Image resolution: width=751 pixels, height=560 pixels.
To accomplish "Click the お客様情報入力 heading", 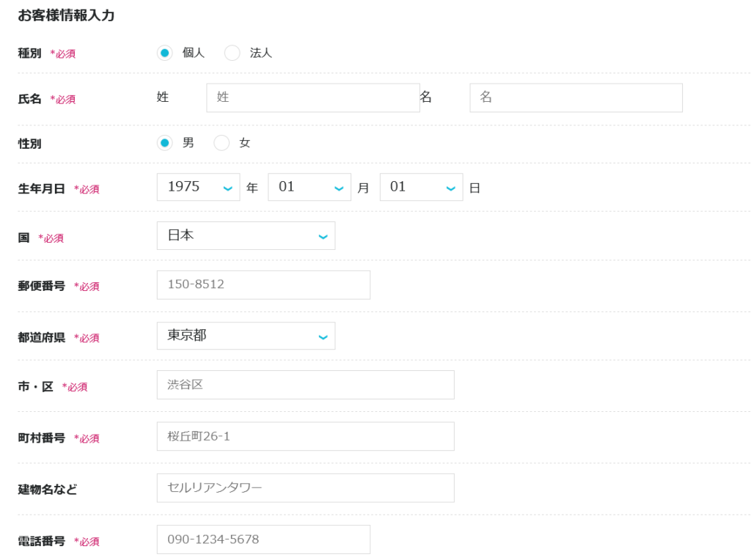I will coord(66,15).
